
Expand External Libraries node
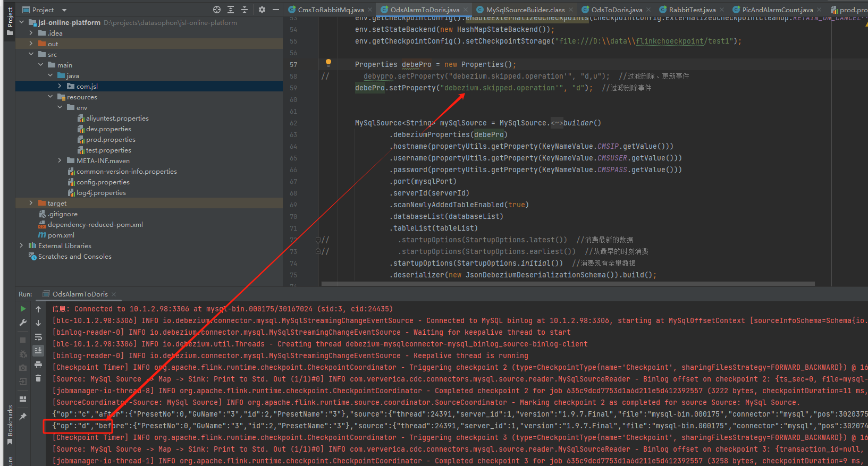click(x=22, y=245)
